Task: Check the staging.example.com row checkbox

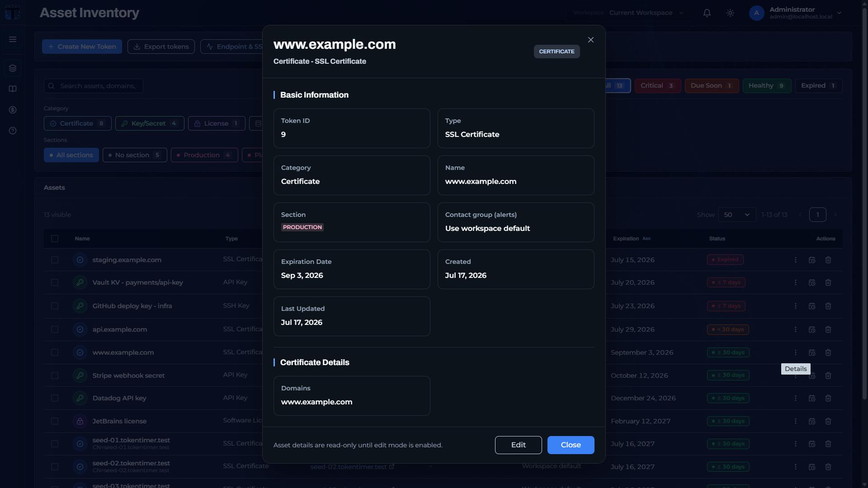Action: click(x=55, y=260)
